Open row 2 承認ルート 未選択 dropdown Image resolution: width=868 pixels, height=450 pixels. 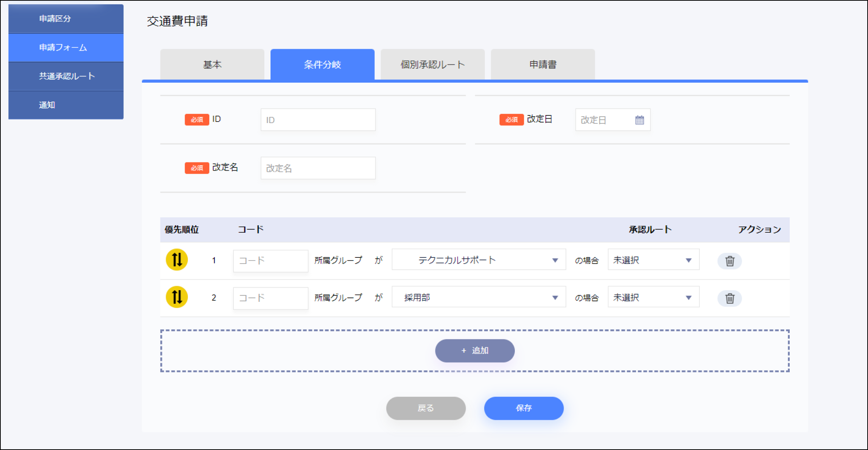pyautogui.click(x=653, y=297)
